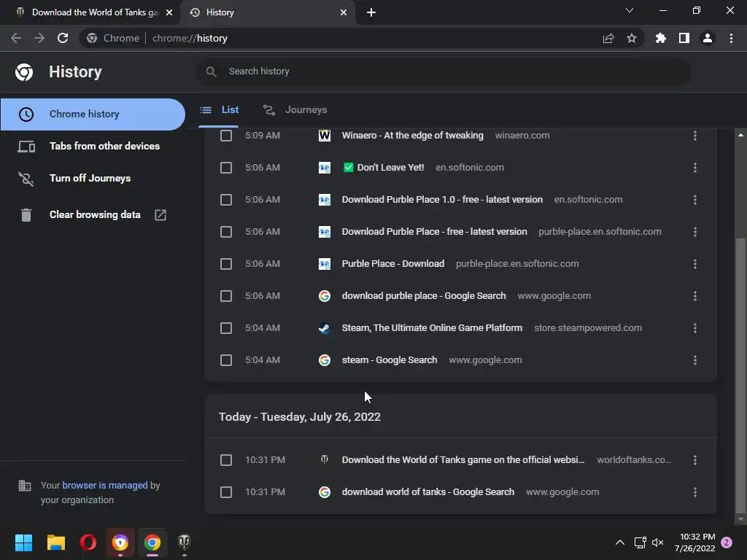Open actions menu for Download Purble Place 1.0
The width and height of the screenshot is (747, 560).
[695, 200]
